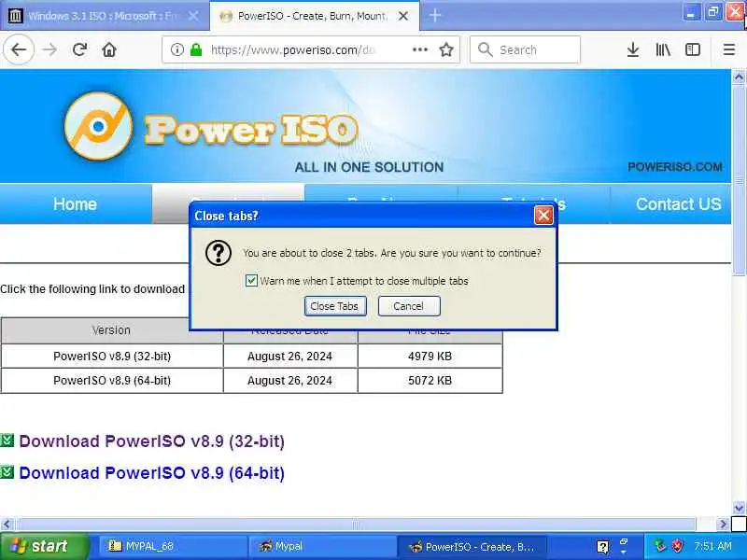Click the 5072 KB file size cell
747x560 pixels.
coord(430,381)
